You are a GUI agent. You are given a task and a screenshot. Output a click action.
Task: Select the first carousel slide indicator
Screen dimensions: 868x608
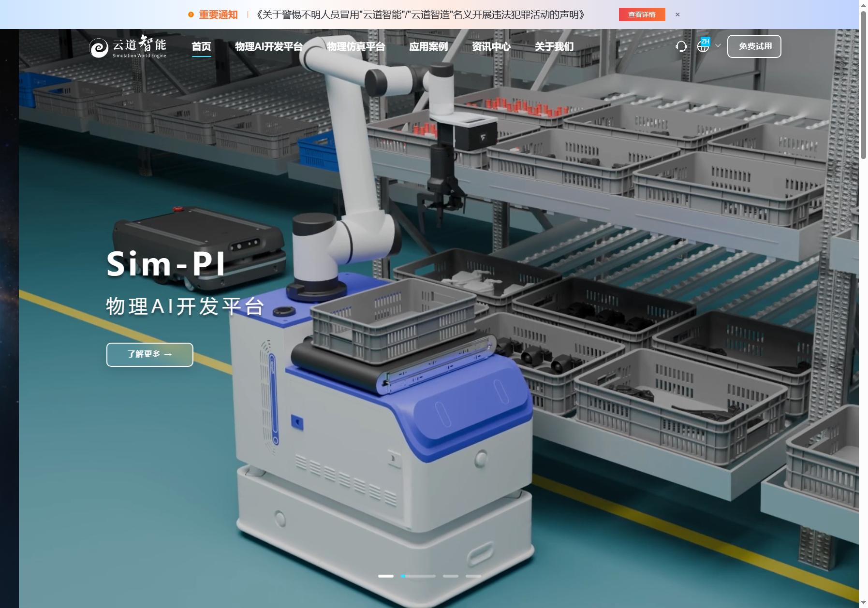pyautogui.click(x=386, y=576)
